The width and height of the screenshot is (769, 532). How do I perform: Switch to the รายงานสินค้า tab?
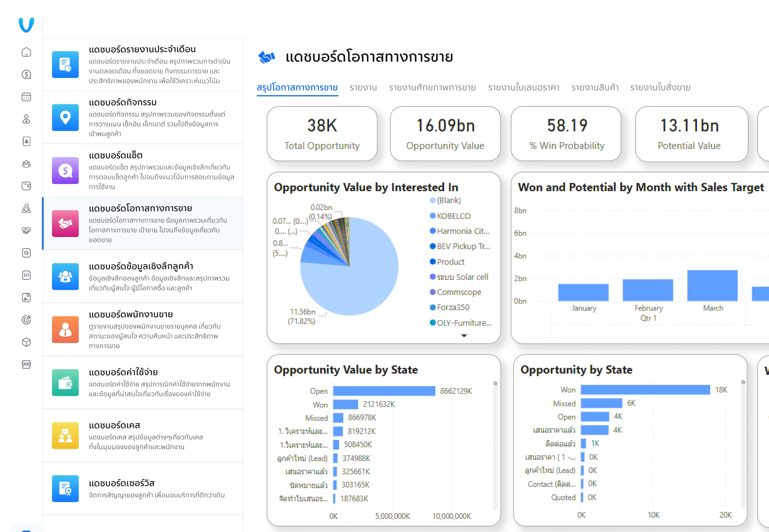coord(595,87)
